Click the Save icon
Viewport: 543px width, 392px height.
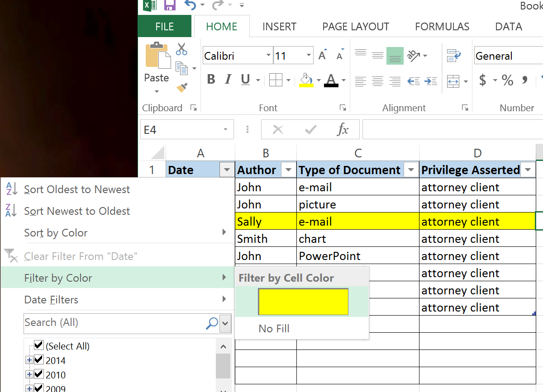point(170,5)
